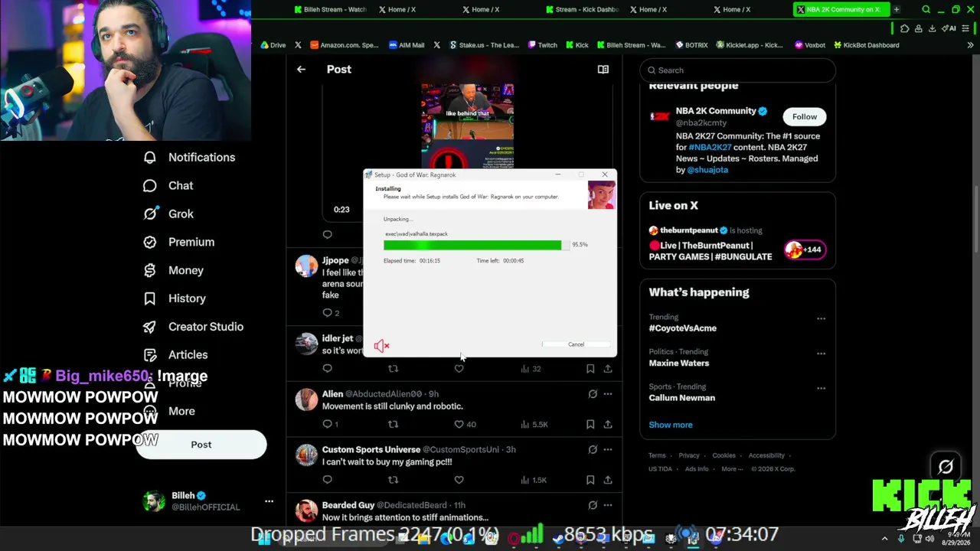Open more options for Alien's reply
Screen dimensions: 980x551
point(608,394)
